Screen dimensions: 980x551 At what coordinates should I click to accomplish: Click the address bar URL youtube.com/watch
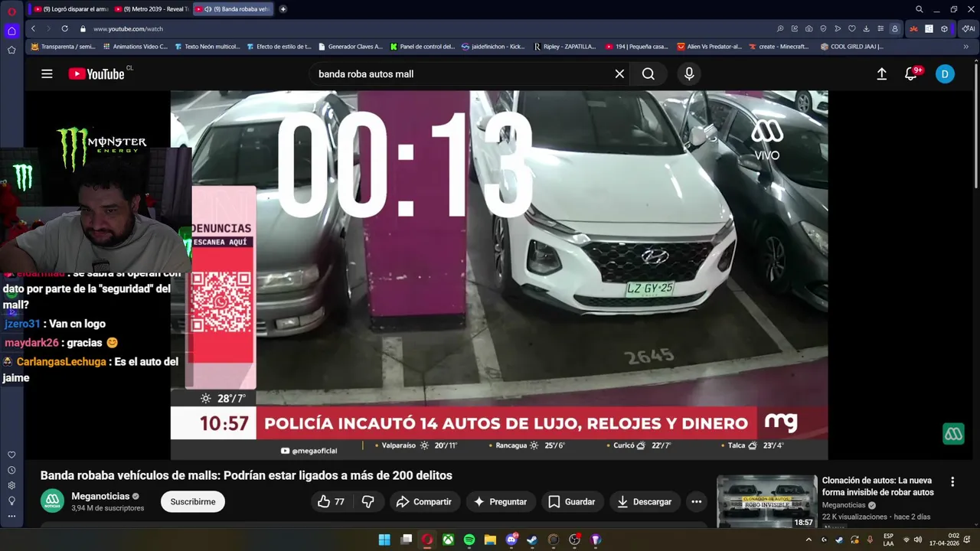[x=128, y=28]
